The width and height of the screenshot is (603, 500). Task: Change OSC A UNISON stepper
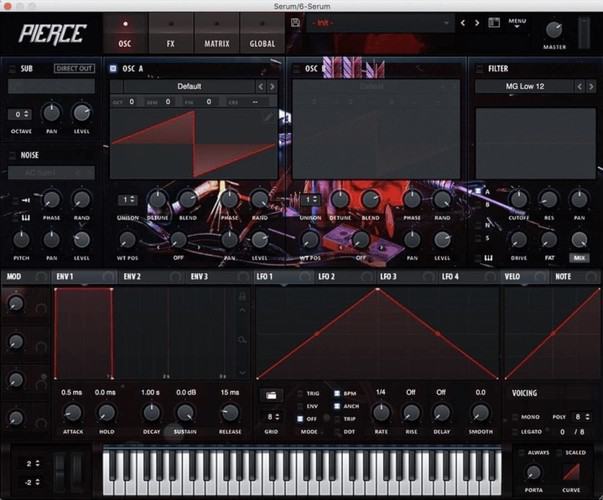127,200
